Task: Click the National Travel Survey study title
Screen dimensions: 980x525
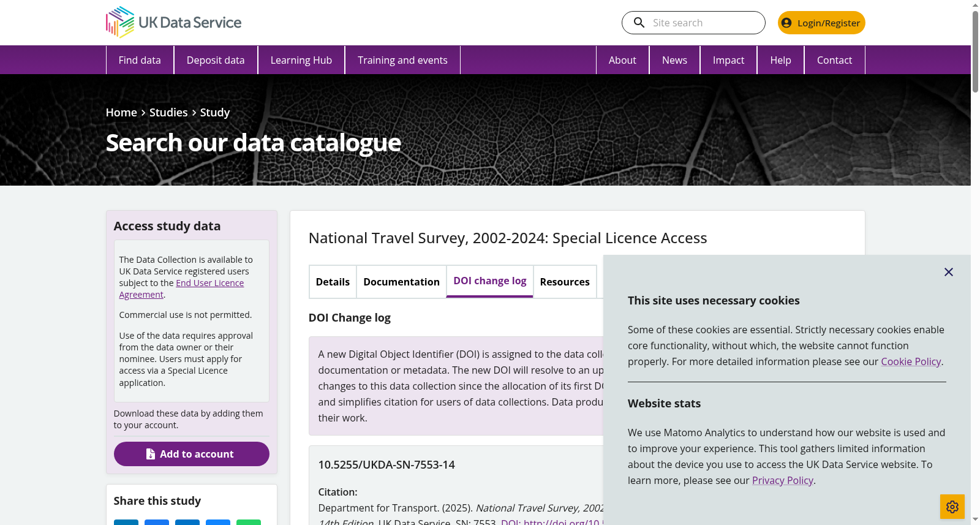Action: click(508, 238)
